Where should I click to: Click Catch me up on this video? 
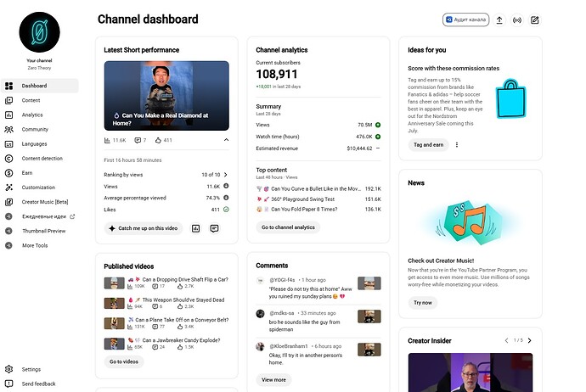(144, 228)
